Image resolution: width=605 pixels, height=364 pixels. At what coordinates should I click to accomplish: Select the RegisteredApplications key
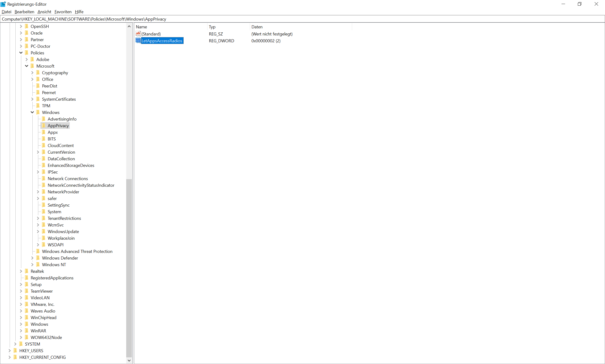coord(52,278)
